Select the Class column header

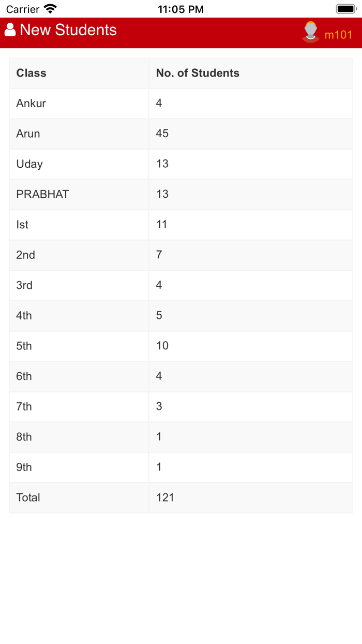[x=32, y=73]
